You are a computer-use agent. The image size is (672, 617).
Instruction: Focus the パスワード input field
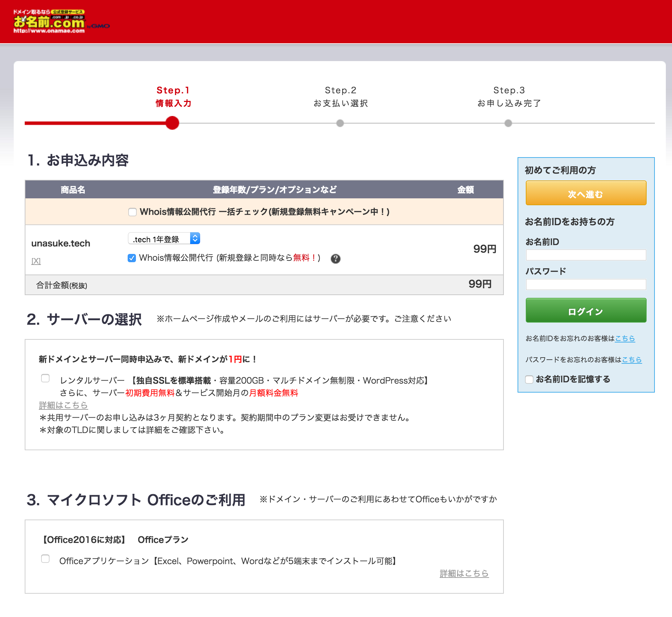[x=586, y=284]
